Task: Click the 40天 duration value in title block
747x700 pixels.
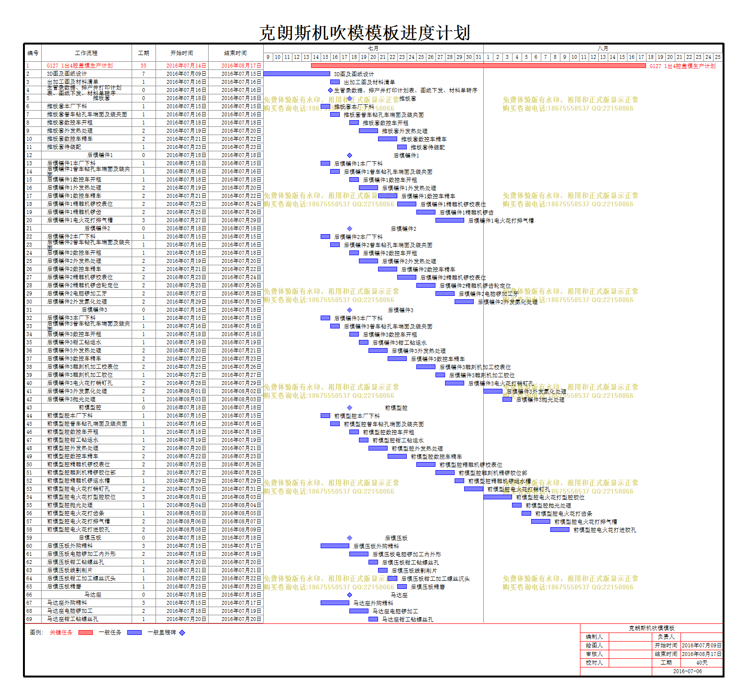Action: [702, 663]
